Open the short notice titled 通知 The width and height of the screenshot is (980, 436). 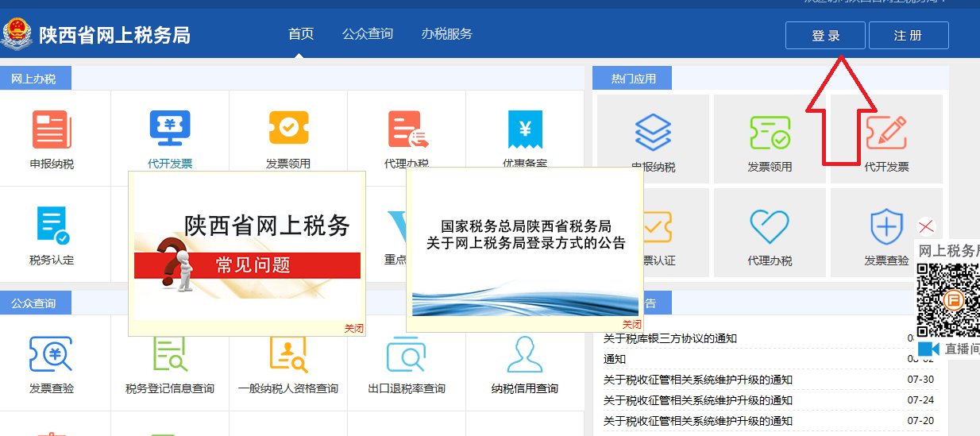coord(615,359)
